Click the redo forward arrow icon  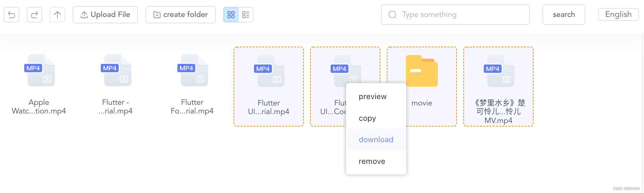(x=34, y=15)
